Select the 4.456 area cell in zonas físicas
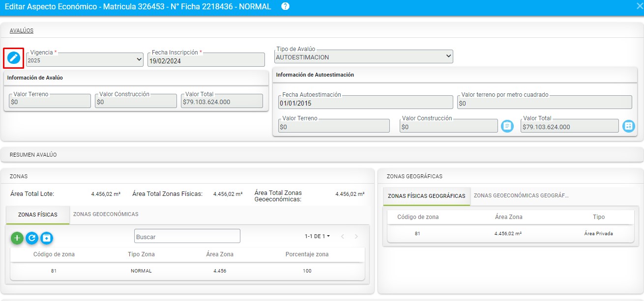This screenshot has height=301, width=644. tap(220, 271)
